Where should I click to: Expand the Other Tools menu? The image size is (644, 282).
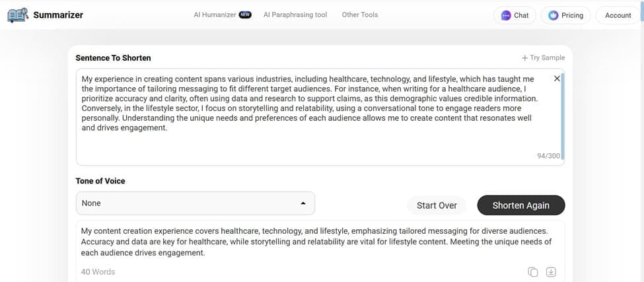point(360,15)
